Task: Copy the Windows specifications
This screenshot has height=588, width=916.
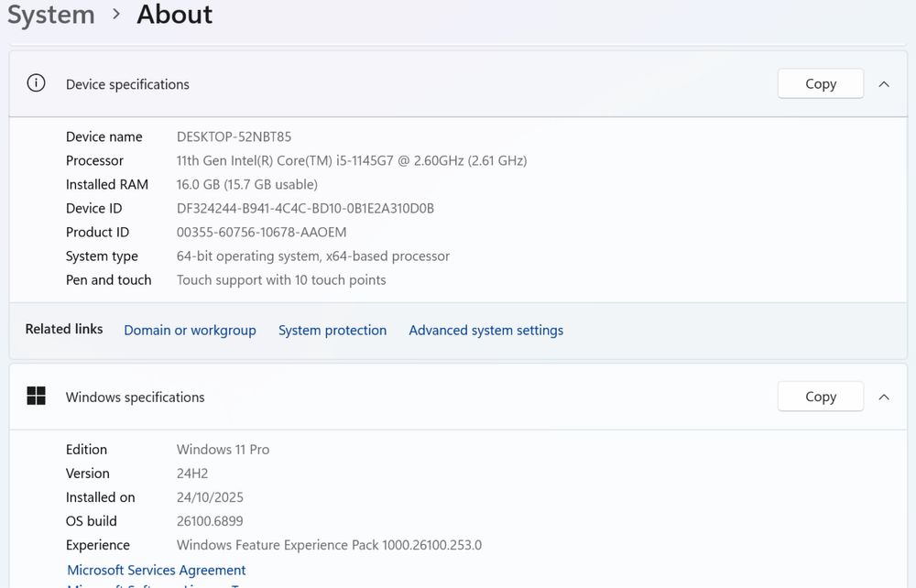Action: [820, 397]
